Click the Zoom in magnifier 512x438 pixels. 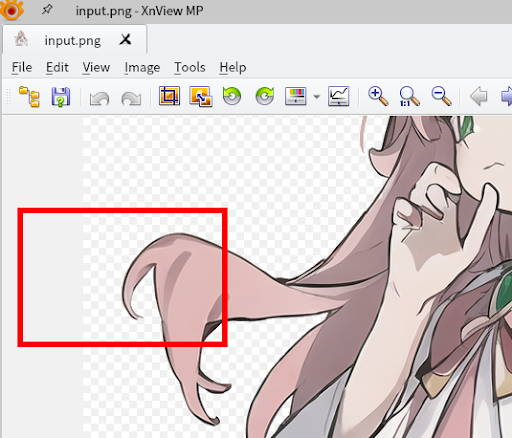378,96
